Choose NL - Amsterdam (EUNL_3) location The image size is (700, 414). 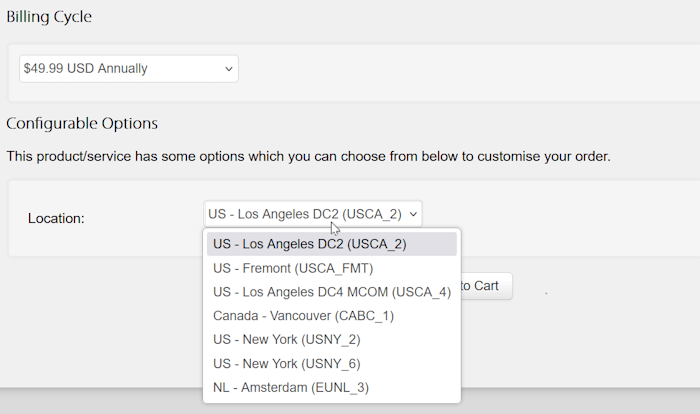click(x=290, y=388)
